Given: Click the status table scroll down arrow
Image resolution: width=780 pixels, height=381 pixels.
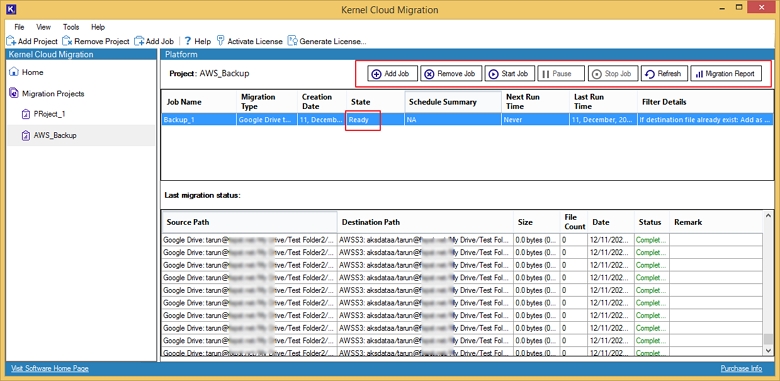Looking at the screenshot, I should coord(769,351).
